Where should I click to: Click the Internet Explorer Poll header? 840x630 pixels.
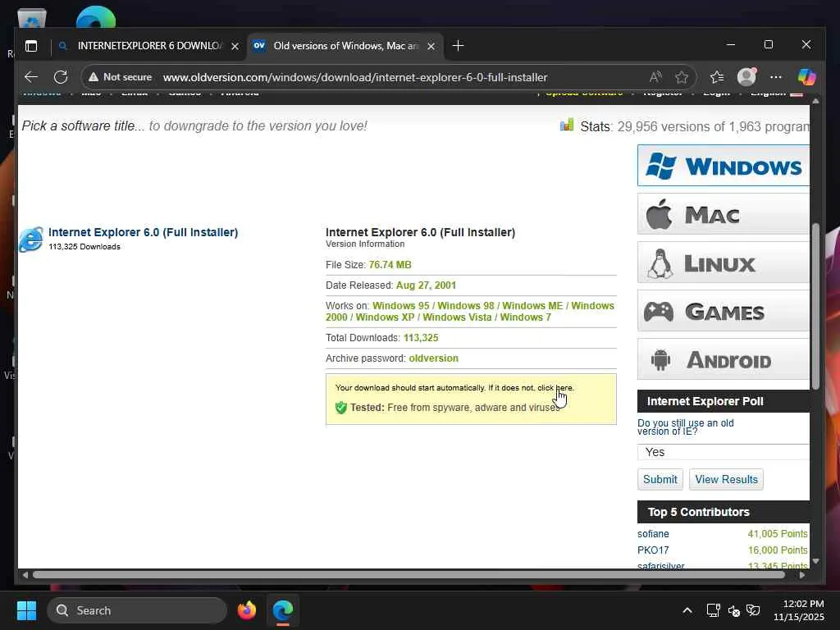pyautogui.click(x=724, y=401)
